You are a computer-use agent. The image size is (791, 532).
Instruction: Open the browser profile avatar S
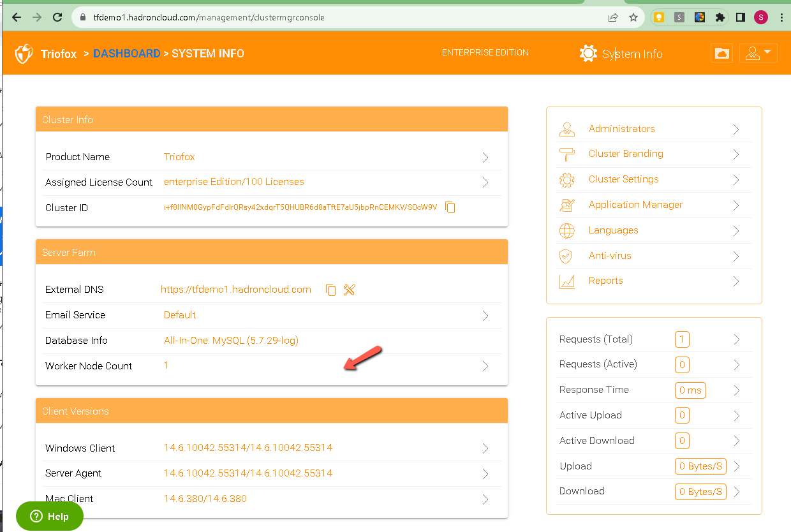pos(760,17)
